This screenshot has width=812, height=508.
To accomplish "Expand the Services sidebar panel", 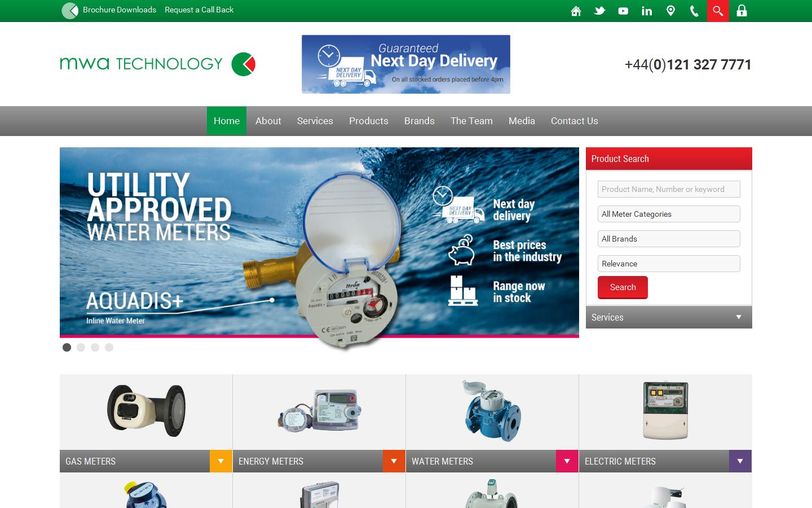I will coord(669,317).
